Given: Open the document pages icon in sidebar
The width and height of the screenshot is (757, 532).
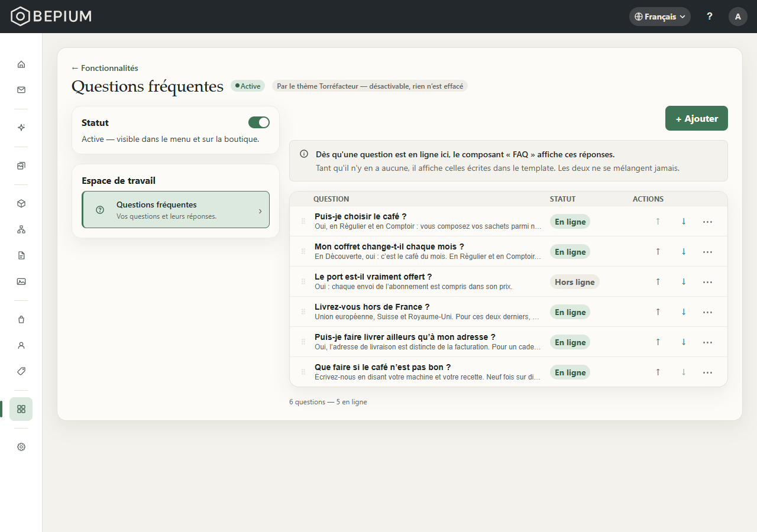Looking at the screenshot, I should (x=21, y=255).
